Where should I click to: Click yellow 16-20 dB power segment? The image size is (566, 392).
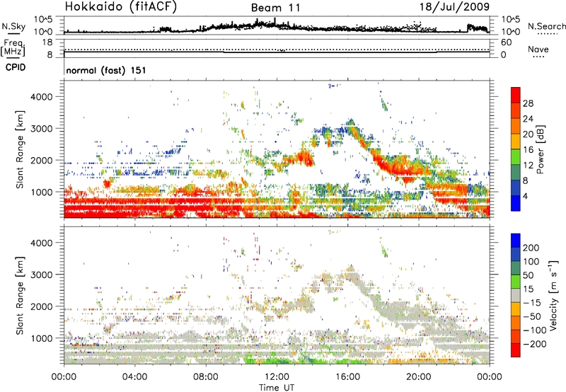[x=516, y=142]
